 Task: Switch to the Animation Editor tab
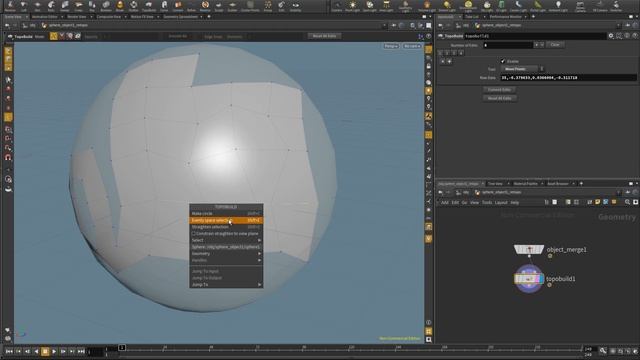(x=44, y=17)
